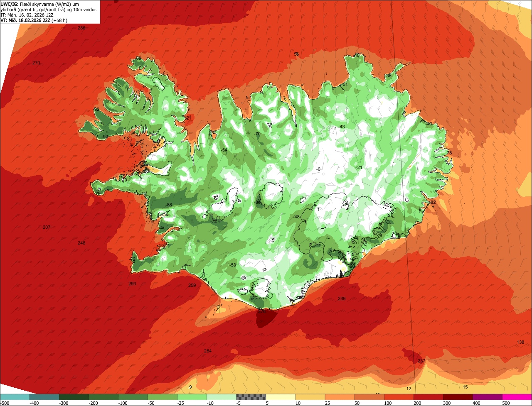
Task: Click the value 286 on the map
Action: pos(81,28)
